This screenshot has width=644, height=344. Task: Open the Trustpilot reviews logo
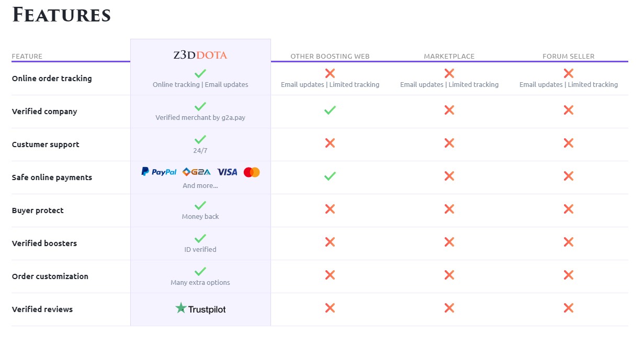pos(200,309)
